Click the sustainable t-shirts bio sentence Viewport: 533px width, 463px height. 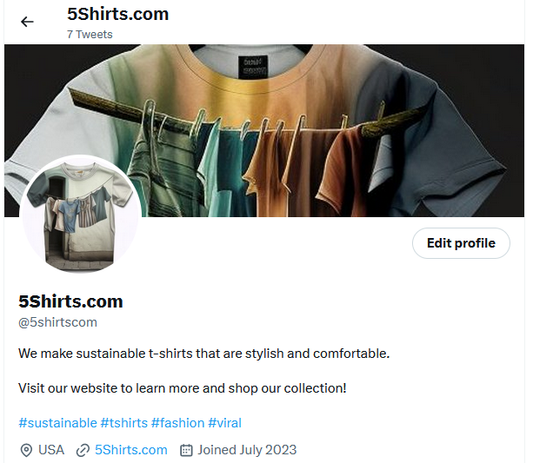(x=204, y=354)
